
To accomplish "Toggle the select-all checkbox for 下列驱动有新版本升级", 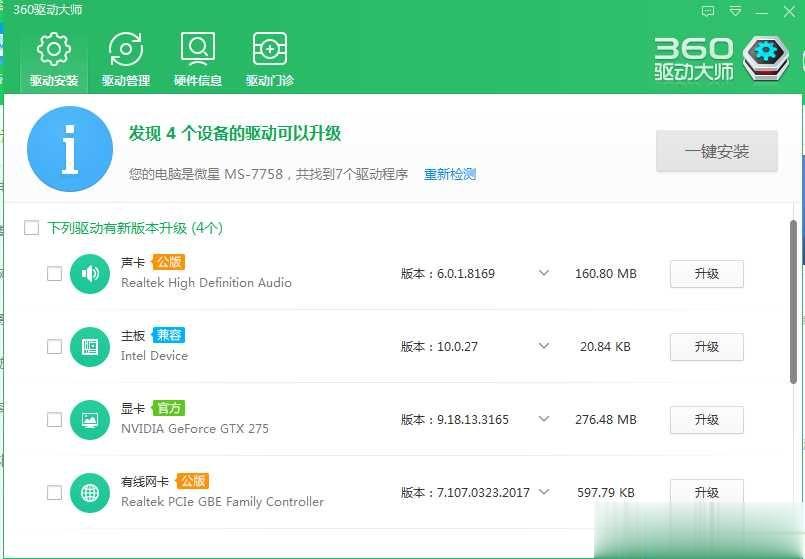I will [x=32, y=227].
